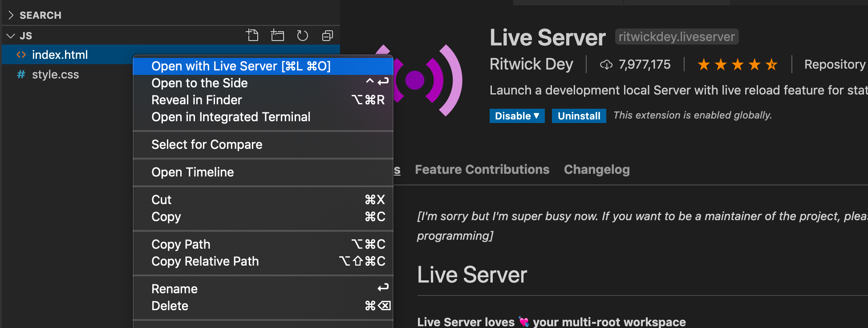Select index.html in the file tree
This screenshot has height=328, width=868.
[x=171, y=55]
